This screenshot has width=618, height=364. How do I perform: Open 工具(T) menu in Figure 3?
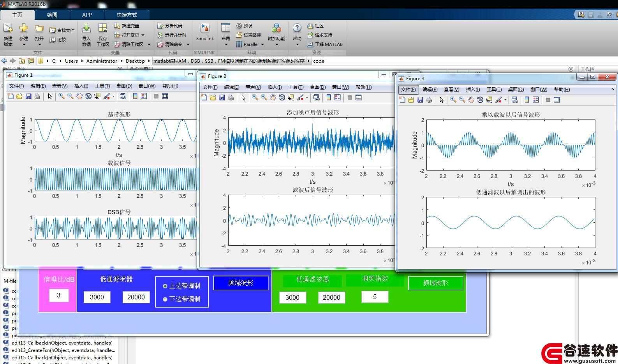click(x=494, y=90)
